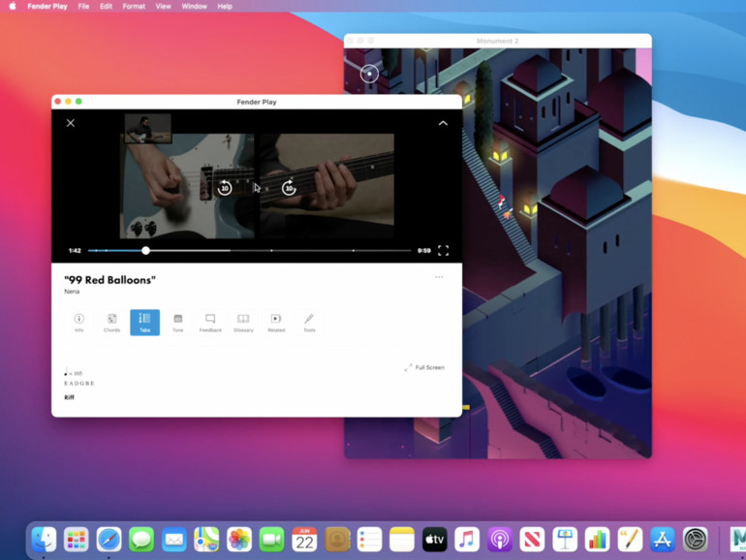Open Reminders from the dock
The height and width of the screenshot is (560, 746).
click(x=369, y=540)
